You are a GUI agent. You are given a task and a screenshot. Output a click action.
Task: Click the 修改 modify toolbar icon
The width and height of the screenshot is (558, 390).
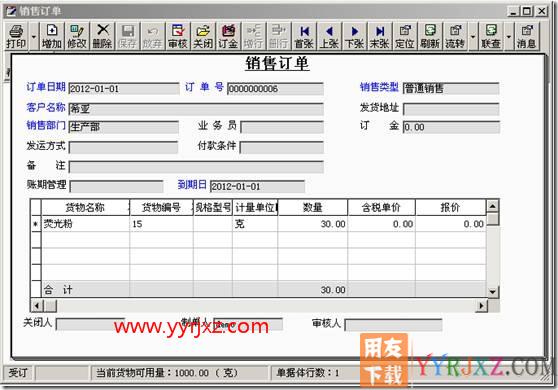pos(77,36)
